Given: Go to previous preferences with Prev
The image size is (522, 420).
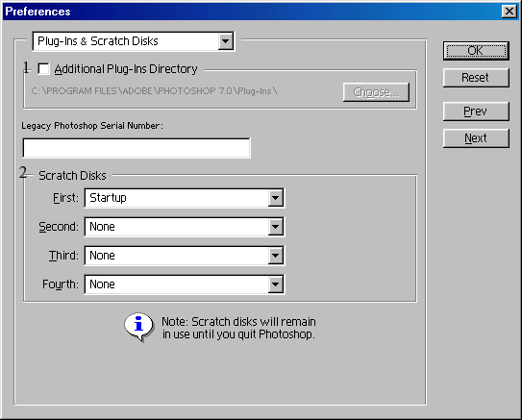Looking at the screenshot, I should tap(476, 111).
